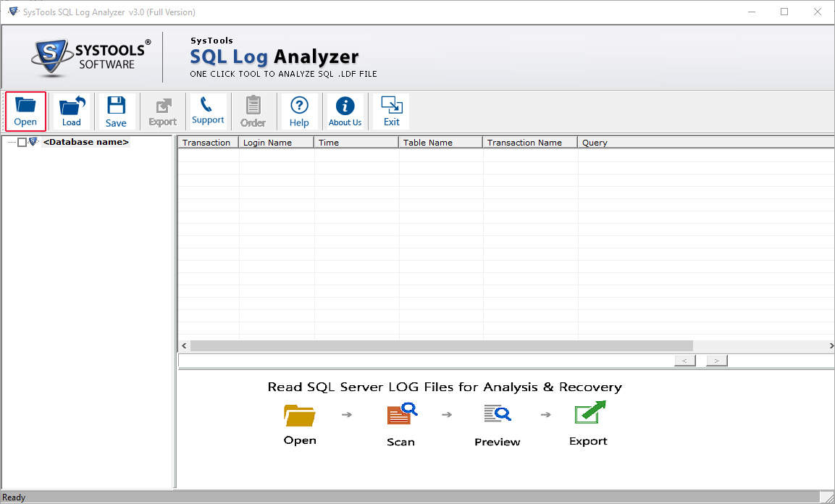This screenshot has width=835, height=504.
Task: Click the Ready status bar text
Action: pos(14,497)
